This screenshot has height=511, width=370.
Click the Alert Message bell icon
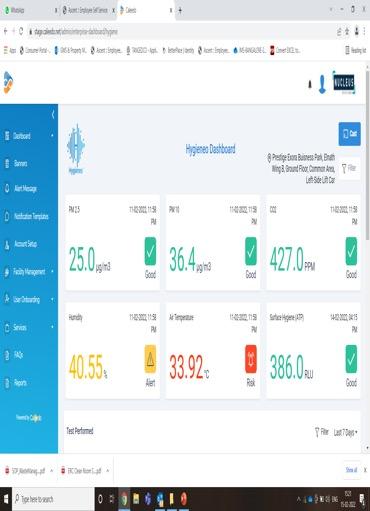(x=7, y=189)
